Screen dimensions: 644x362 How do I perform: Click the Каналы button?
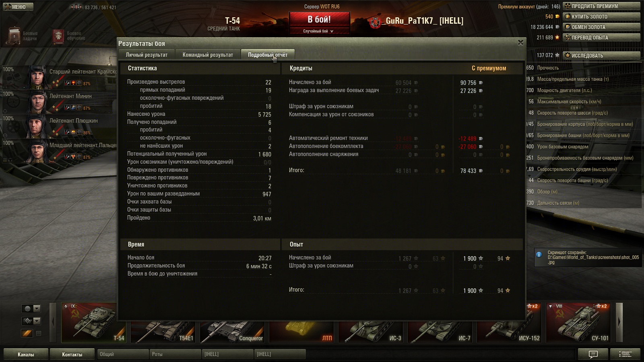coord(26,354)
